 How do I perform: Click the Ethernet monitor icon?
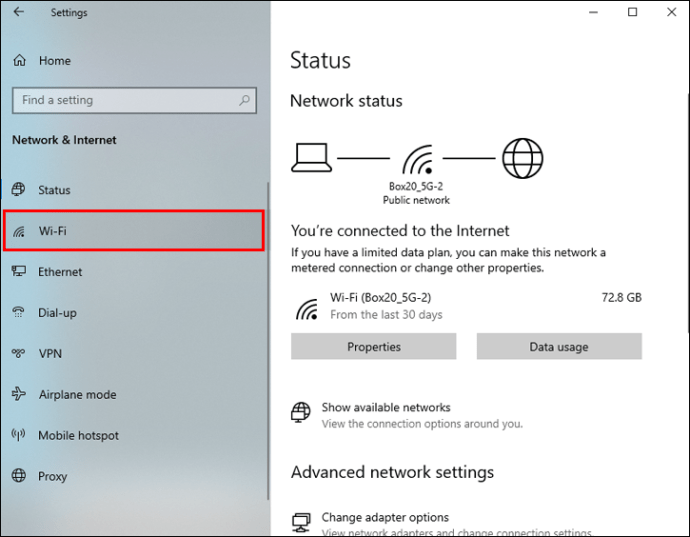18,272
